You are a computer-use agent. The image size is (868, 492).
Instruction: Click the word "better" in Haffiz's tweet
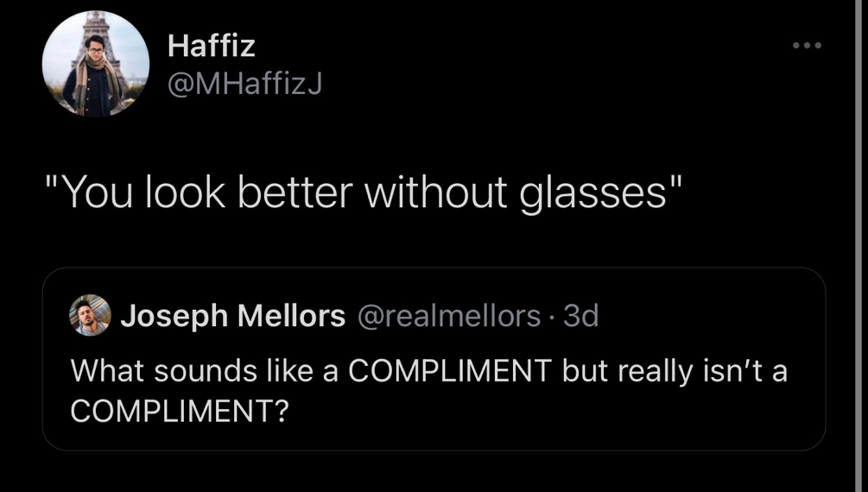coord(295,192)
